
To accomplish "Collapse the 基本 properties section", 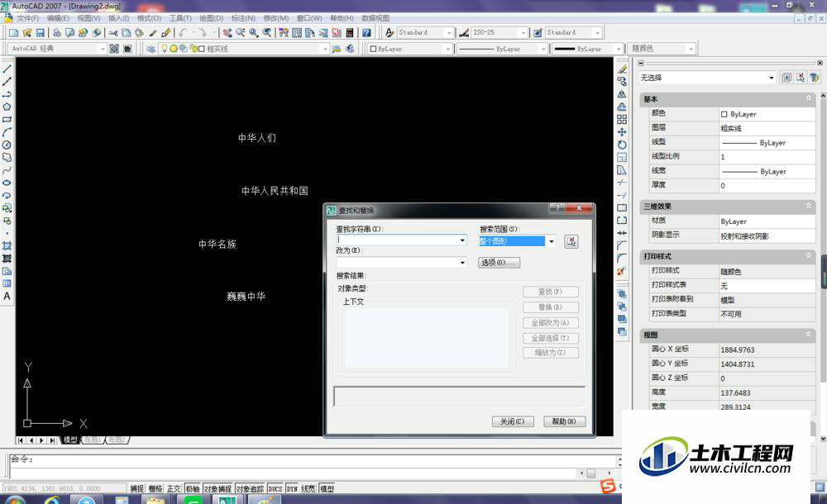I will [809, 98].
